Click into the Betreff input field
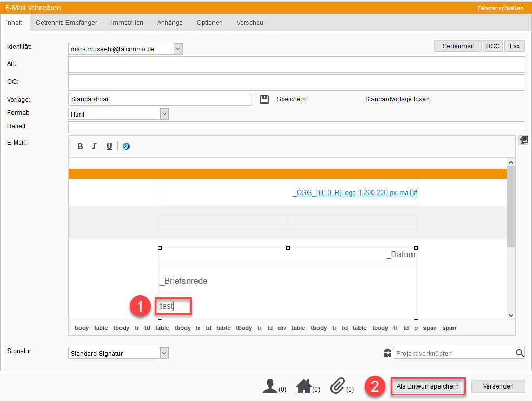This screenshot has height=401, width=532. pyautogui.click(x=296, y=127)
